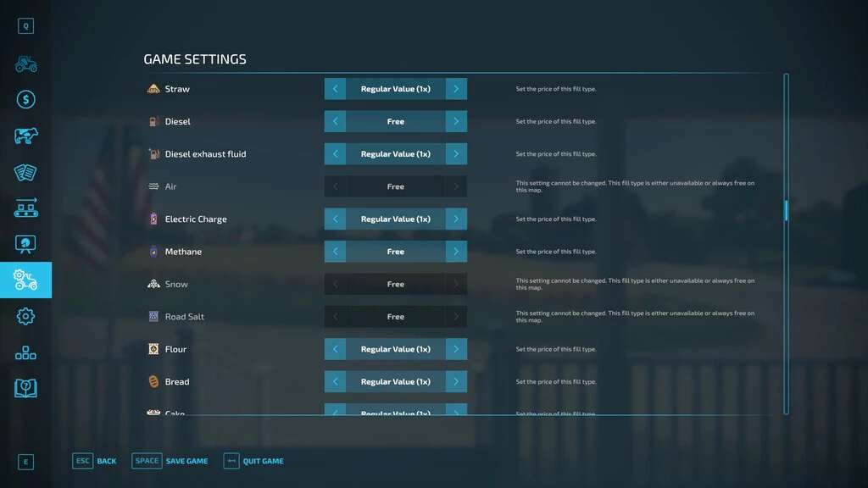Image resolution: width=868 pixels, height=488 pixels.
Task: Open the help book icon page
Action: click(25, 388)
